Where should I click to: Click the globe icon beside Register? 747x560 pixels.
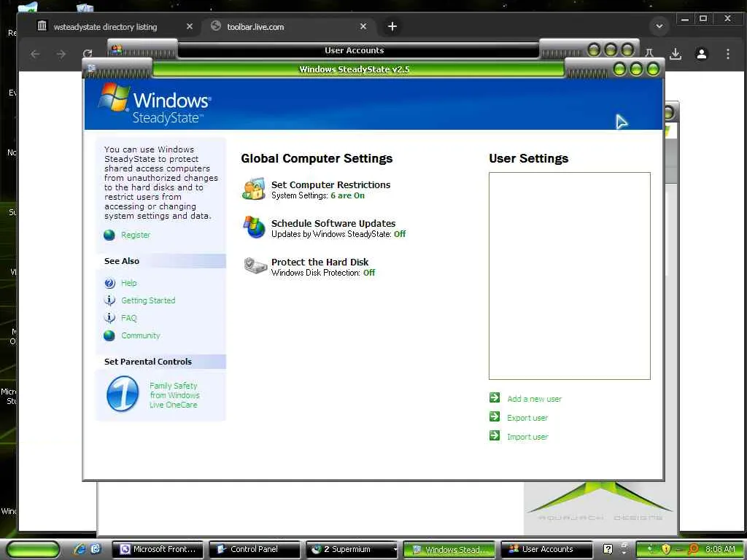pyautogui.click(x=109, y=235)
